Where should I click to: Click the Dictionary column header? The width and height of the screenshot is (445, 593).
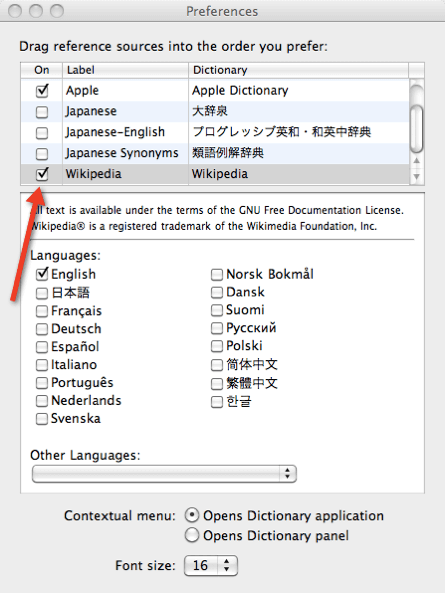(x=298, y=70)
